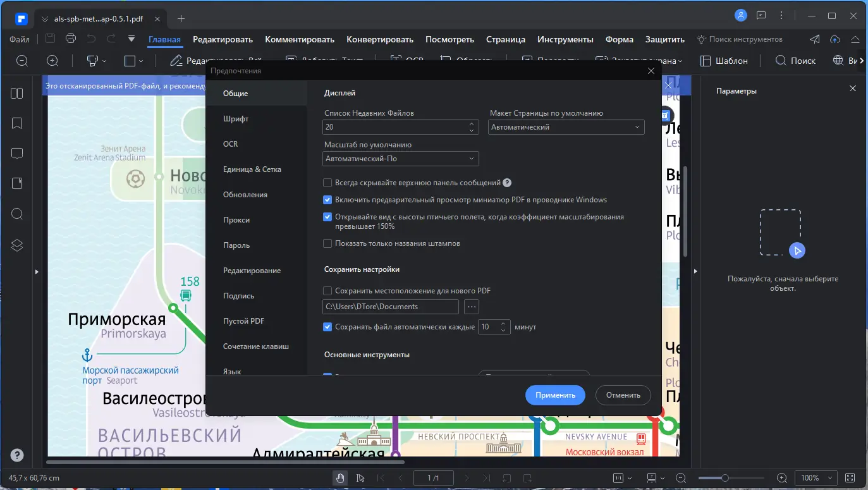
Task: Click the default save location path field
Action: pos(391,307)
